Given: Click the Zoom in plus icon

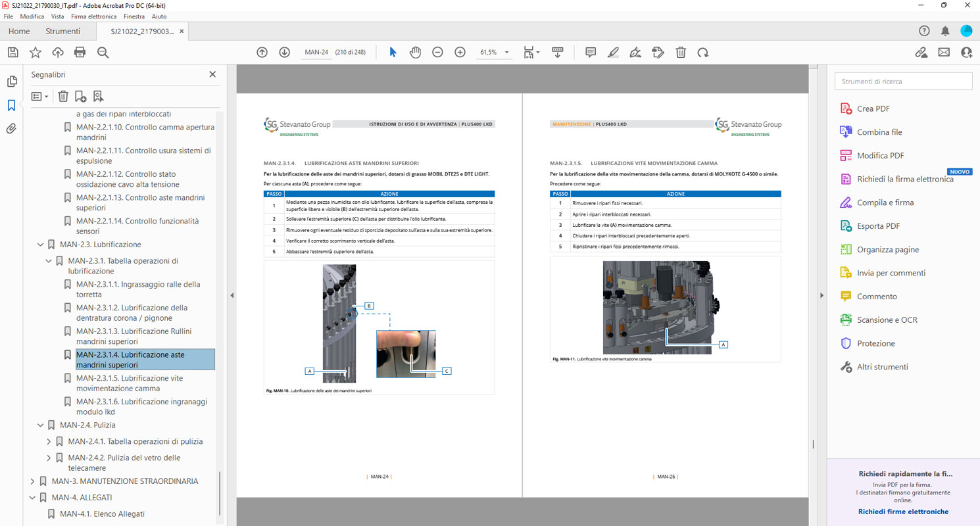Looking at the screenshot, I should (x=460, y=53).
